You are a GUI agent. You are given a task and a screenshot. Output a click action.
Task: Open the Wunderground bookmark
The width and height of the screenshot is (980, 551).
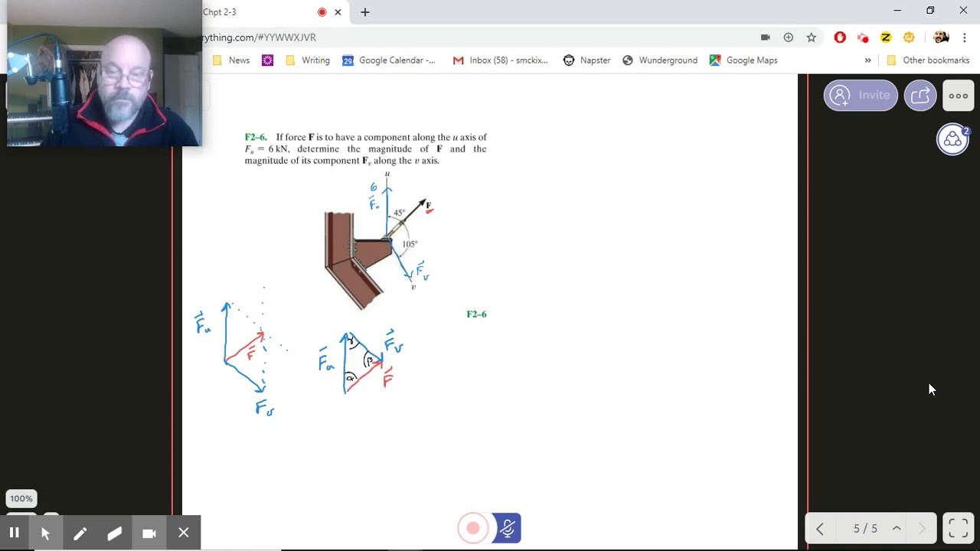(x=660, y=60)
